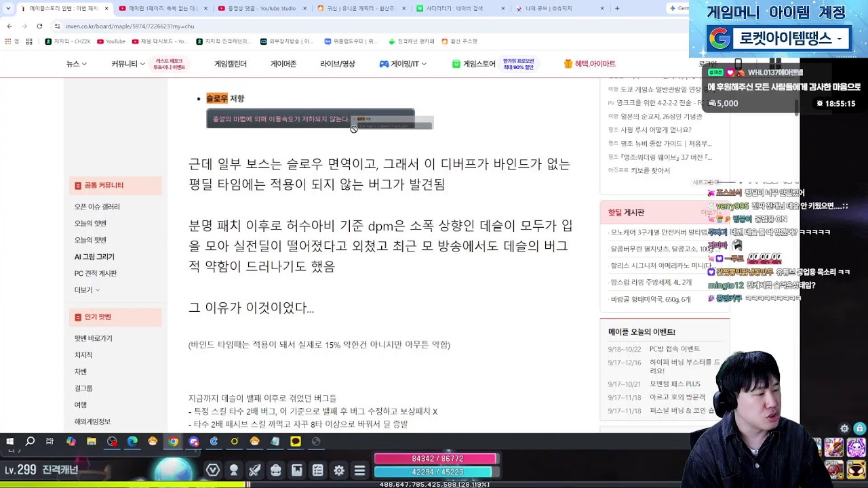The height and width of the screenshot is (488, 868).
Task: Open 팟벤 바로가기 sidebar link
Action: tap(94, 338)
